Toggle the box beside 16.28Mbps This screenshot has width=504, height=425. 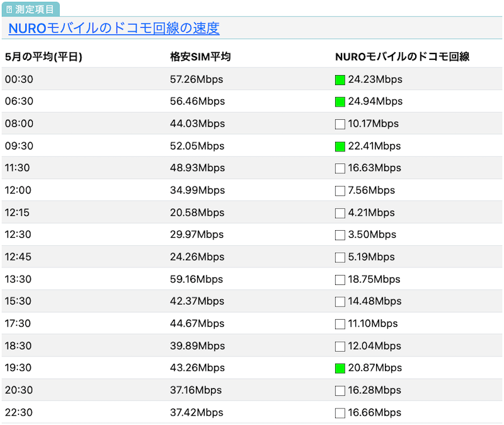pyautogui.click(x=340, y=390)
